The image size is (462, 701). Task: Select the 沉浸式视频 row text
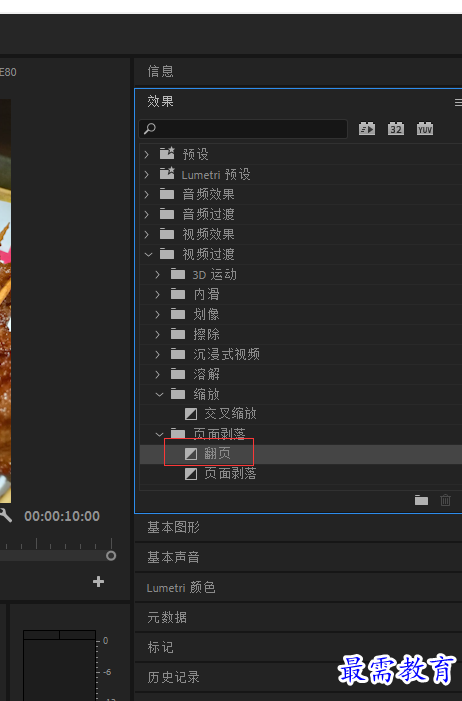point(226,354)
